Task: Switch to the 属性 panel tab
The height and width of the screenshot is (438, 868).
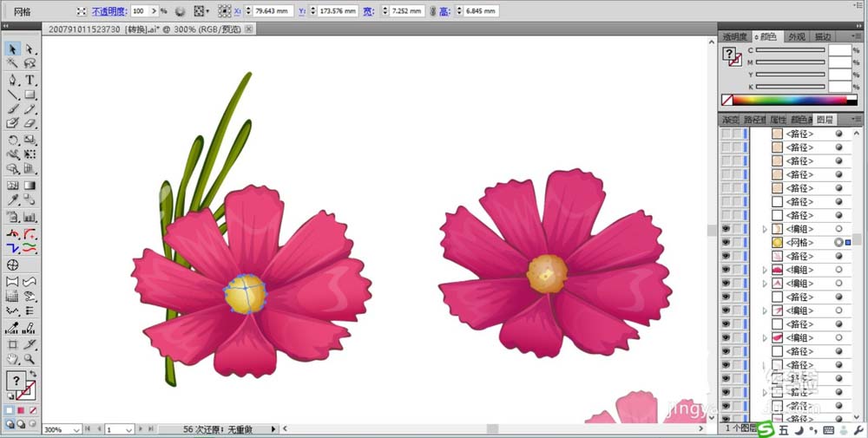Action: [778, 120]
